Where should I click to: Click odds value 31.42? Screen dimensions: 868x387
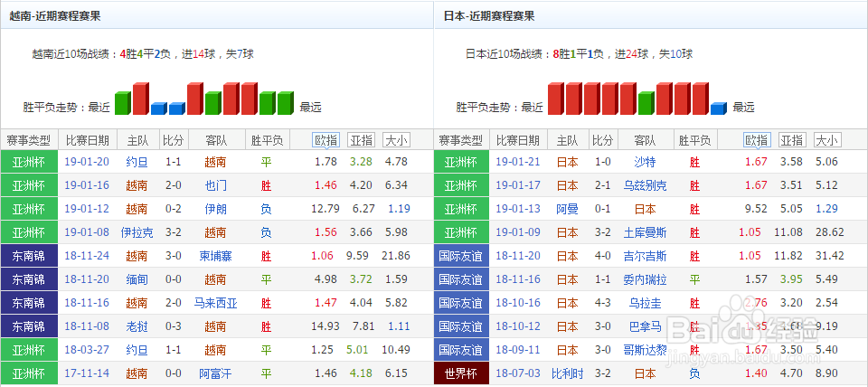pos(830,256)
